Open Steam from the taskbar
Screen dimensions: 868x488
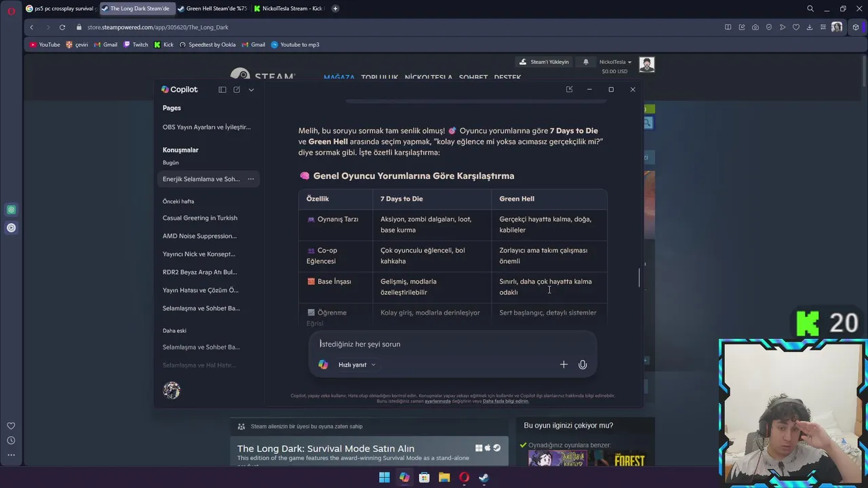coord(484,477)
